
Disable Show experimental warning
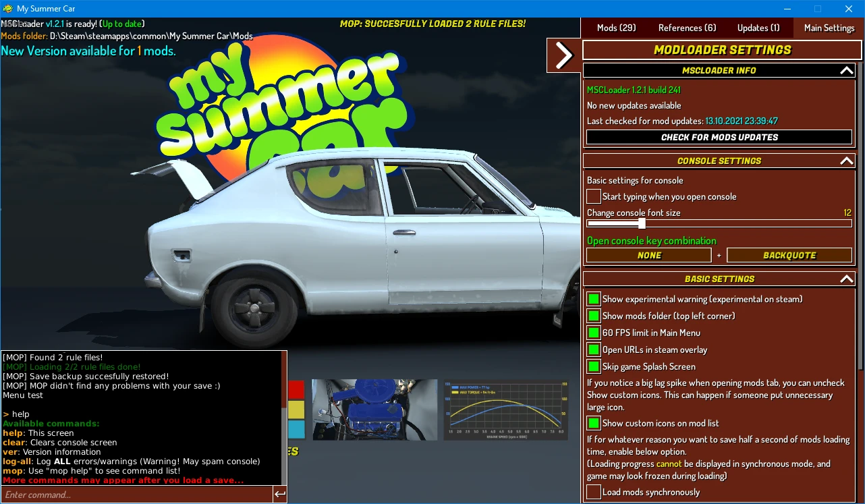593,298
